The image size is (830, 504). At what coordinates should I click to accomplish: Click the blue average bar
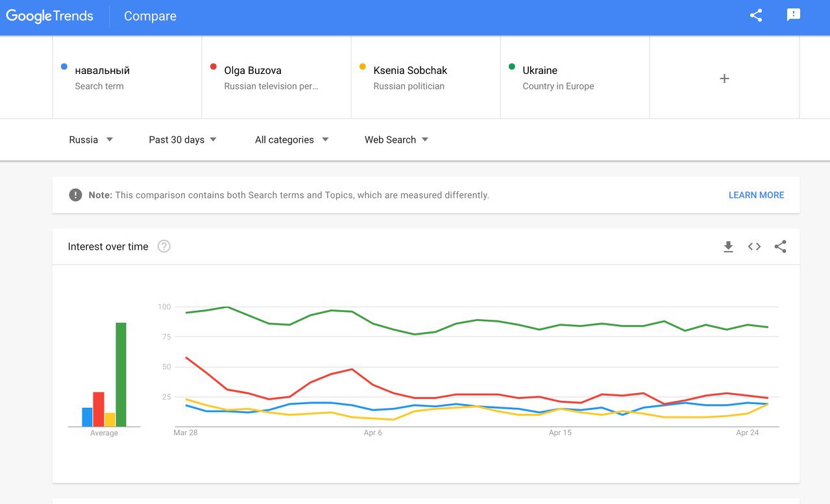[87, 417]
